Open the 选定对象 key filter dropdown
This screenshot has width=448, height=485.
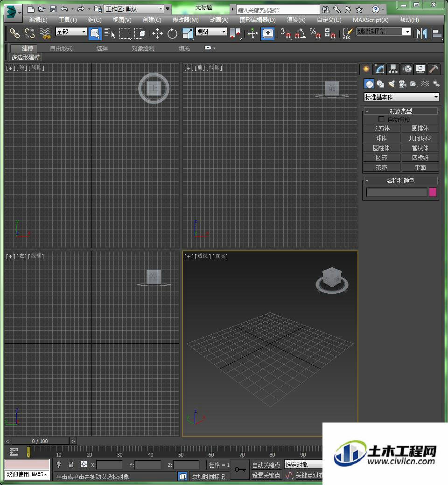pyautogui.click(x=303, y=464)
